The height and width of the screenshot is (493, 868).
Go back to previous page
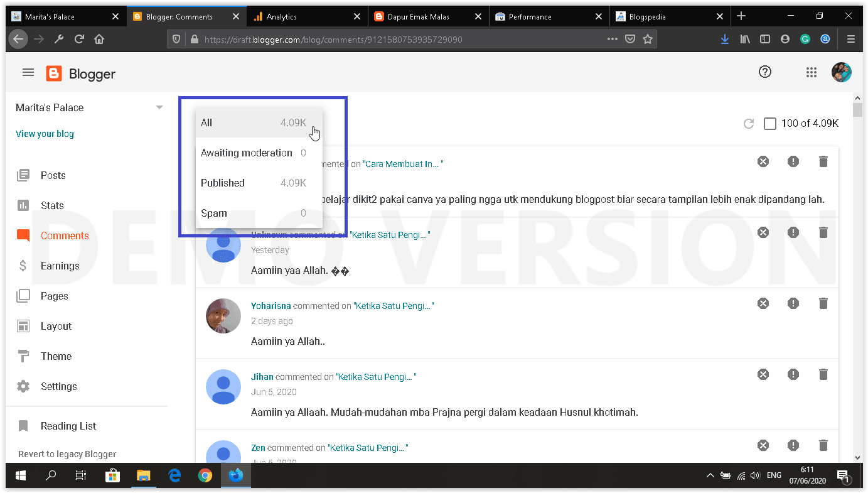pos(18,39)
